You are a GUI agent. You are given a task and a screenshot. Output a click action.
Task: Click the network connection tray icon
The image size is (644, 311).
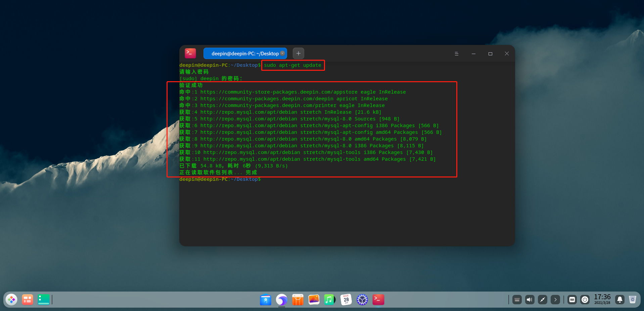543,300
